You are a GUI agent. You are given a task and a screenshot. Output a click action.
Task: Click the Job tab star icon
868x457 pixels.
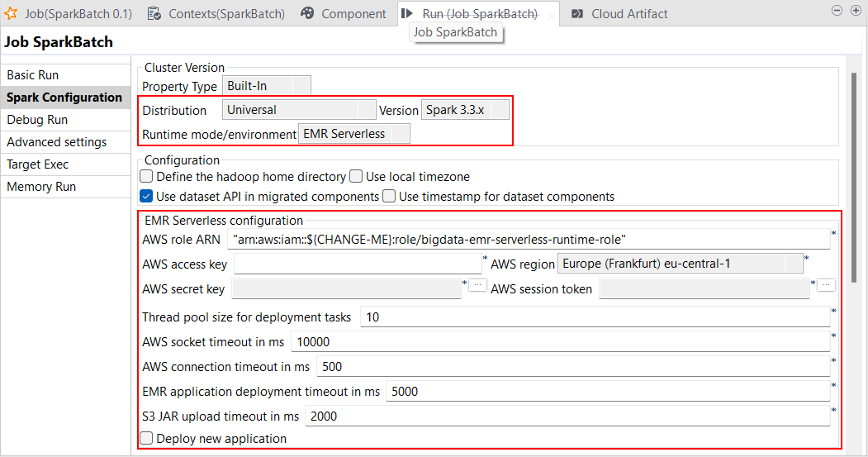(x=12, y=13)
